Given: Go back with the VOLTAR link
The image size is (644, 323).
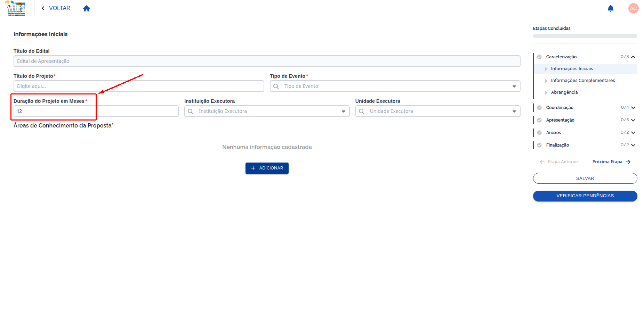Looking at the screenshot, I should click(x=56, y=8).
